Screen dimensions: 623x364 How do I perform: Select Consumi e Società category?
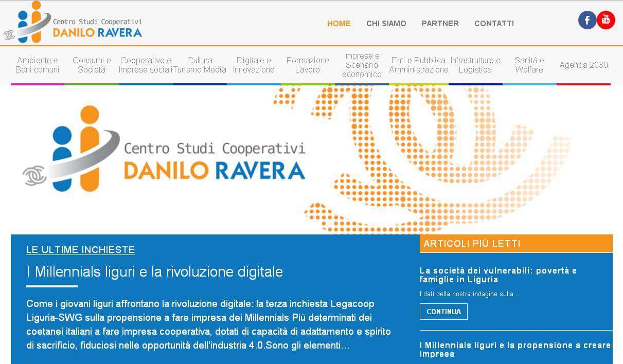(92, 65)
